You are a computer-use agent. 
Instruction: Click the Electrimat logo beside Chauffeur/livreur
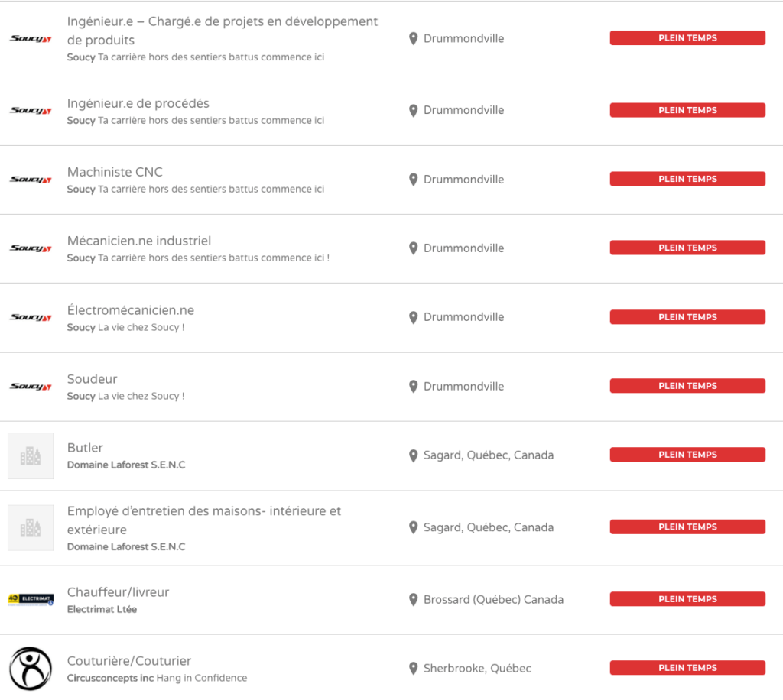click(x=31, y=600)
